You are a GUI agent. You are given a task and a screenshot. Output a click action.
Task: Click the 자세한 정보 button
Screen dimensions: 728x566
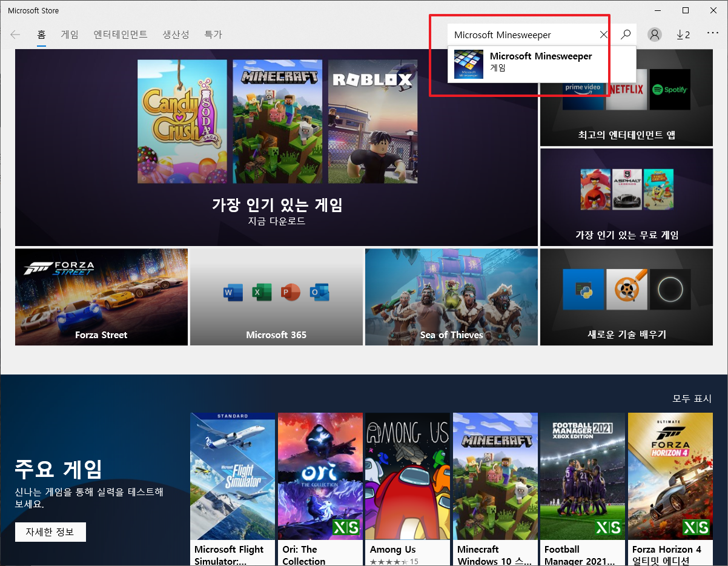[50, 532]
